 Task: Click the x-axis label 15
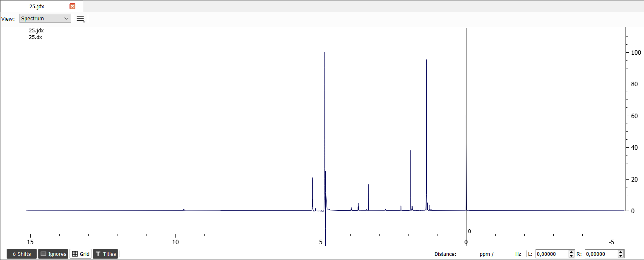[x=30, y=242]
